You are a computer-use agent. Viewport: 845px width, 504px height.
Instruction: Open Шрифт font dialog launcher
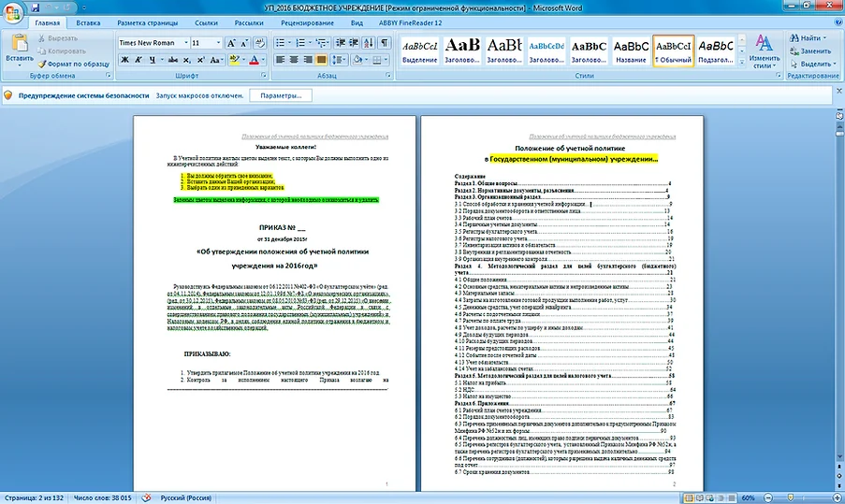point(264,76)
